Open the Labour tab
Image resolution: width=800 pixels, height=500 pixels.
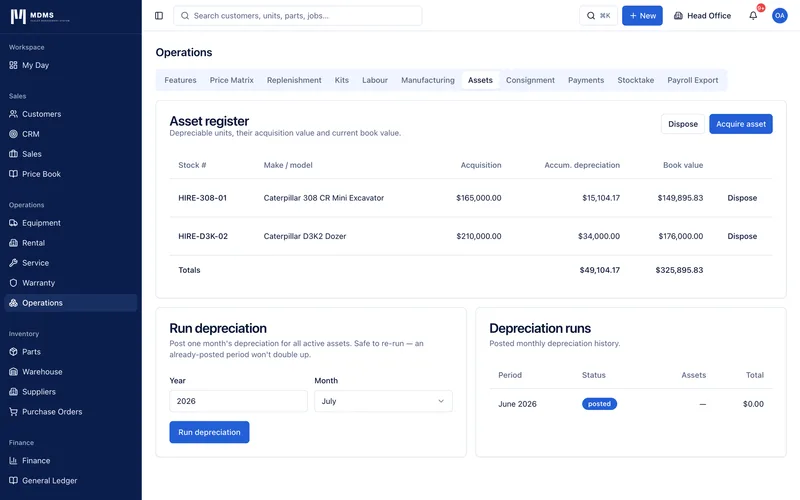pyautogui.click(x=375, y=80)
